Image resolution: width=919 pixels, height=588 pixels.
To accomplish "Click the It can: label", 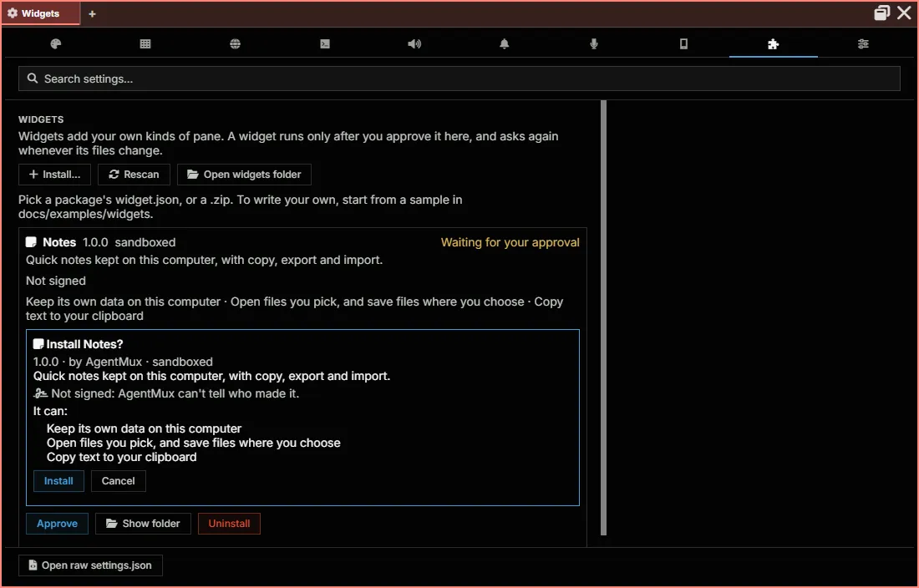I will [x=50, y=411].
